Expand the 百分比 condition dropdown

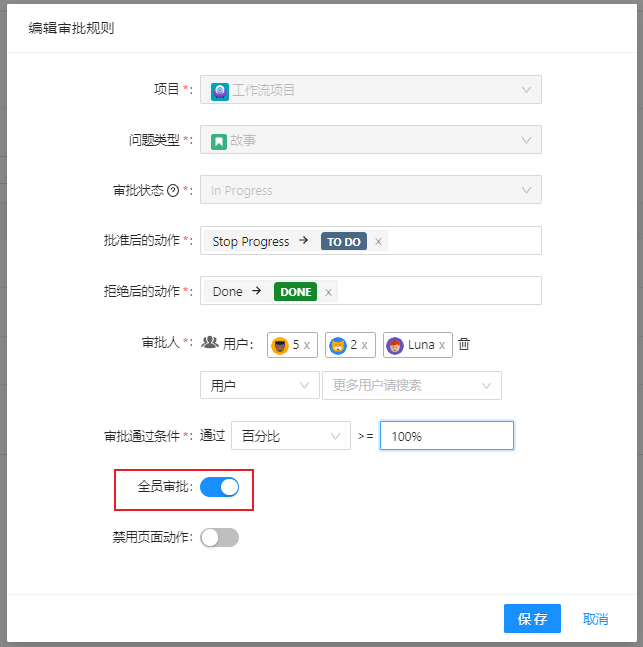click(290, 435)
